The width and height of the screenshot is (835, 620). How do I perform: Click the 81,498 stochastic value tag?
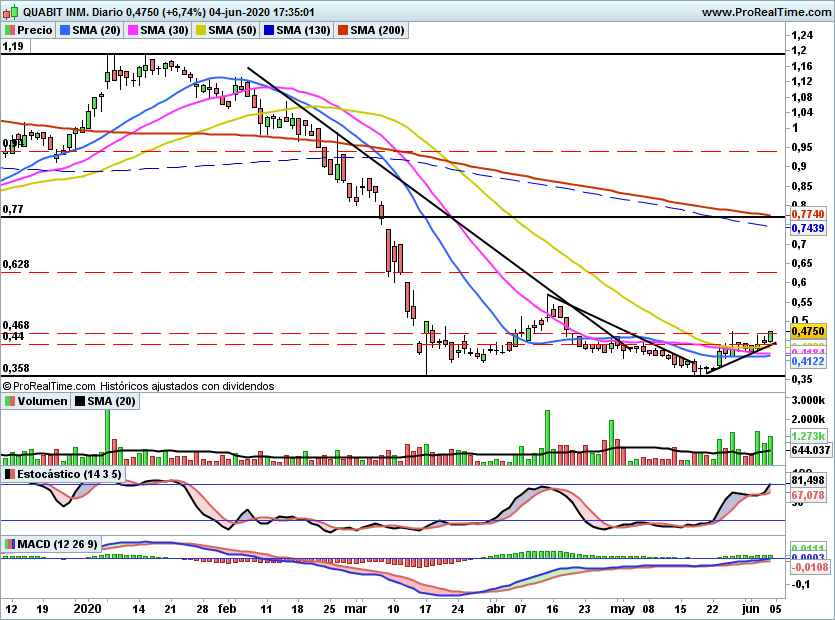pos(808,480)
